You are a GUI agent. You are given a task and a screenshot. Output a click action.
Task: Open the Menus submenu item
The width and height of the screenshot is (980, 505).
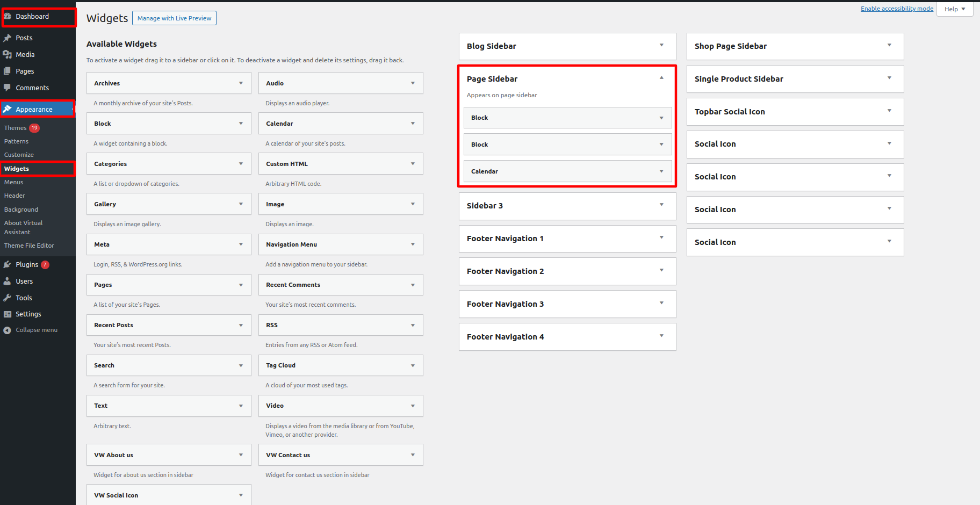coord(14,182)
